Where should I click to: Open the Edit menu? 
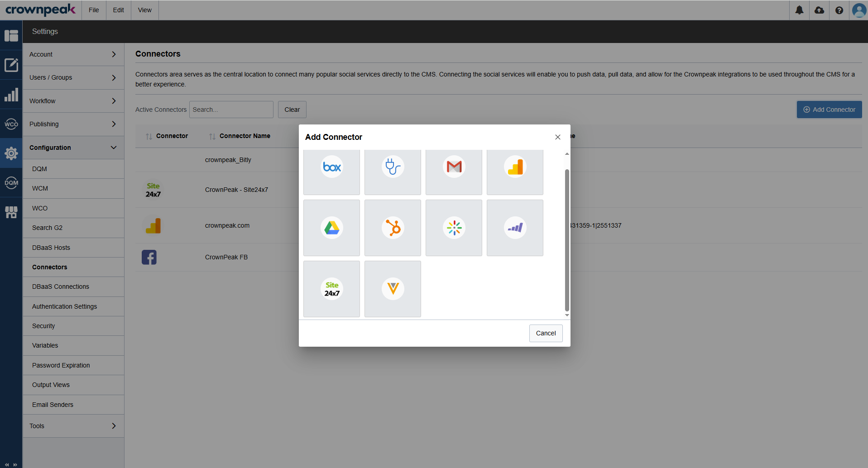(119, 10)
